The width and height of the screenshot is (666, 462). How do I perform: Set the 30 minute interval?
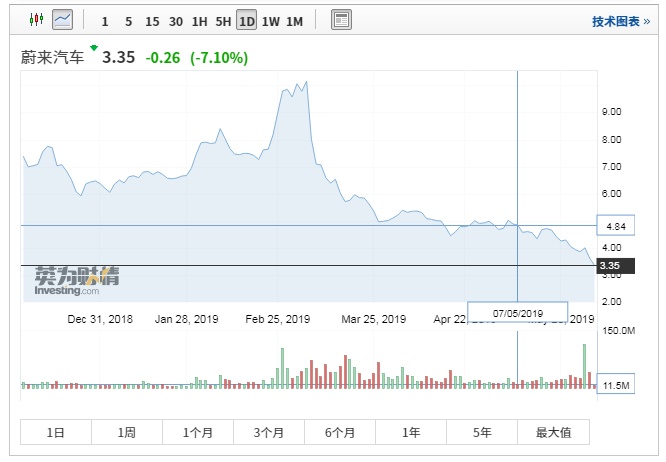pyautogui.click(x=176, y=21)
